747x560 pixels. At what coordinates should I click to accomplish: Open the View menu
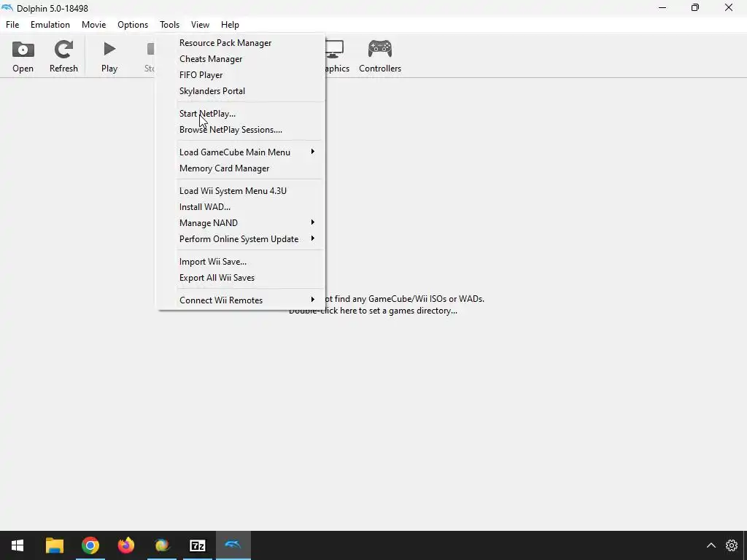coord(200,25)
